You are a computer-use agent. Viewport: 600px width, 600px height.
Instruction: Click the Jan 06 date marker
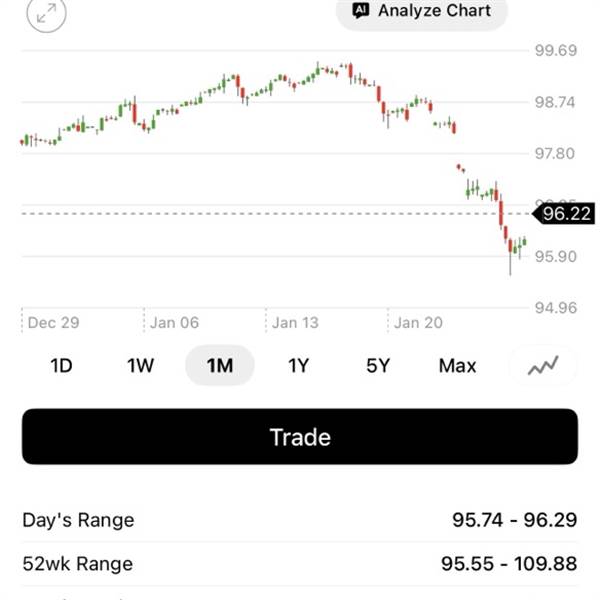pyautogui.click(x=175, y=323)
